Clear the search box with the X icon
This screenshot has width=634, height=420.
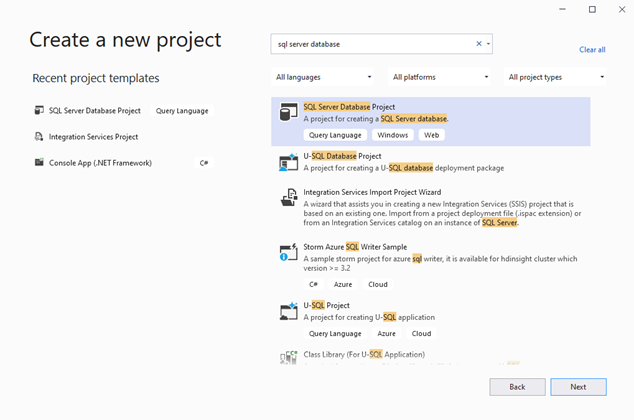pos(479,44)
